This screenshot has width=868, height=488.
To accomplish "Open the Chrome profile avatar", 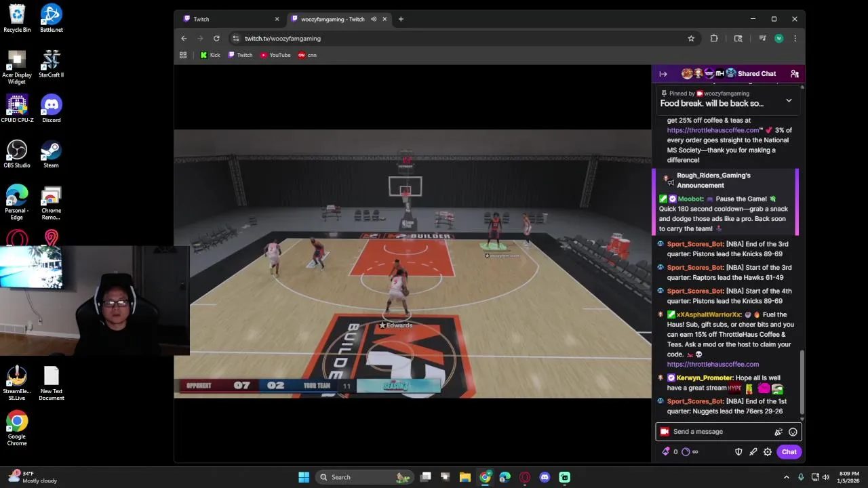I will click(x=778, y=39).
